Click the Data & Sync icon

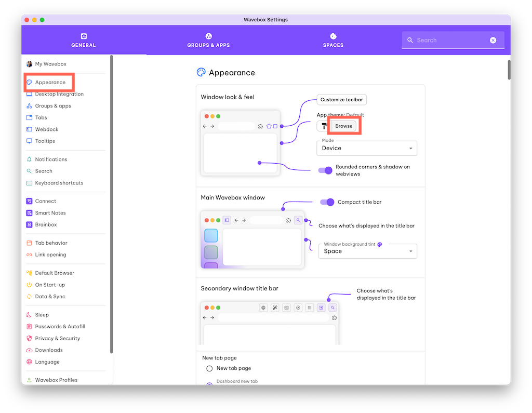29,296
